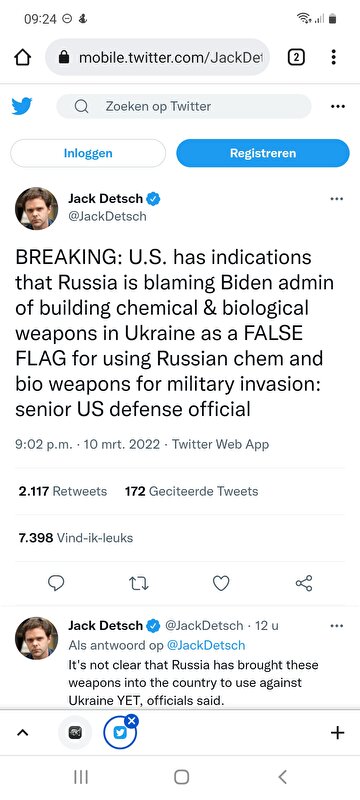Close the Twitter tab with X badge
The height and width of the screenshot is (800, 360).
click(x=132, y=720)
